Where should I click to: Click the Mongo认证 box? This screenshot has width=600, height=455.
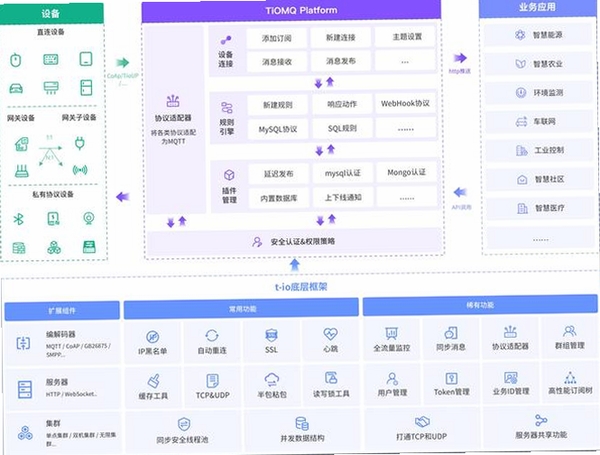pyautogui.click(x=407, y=173)
